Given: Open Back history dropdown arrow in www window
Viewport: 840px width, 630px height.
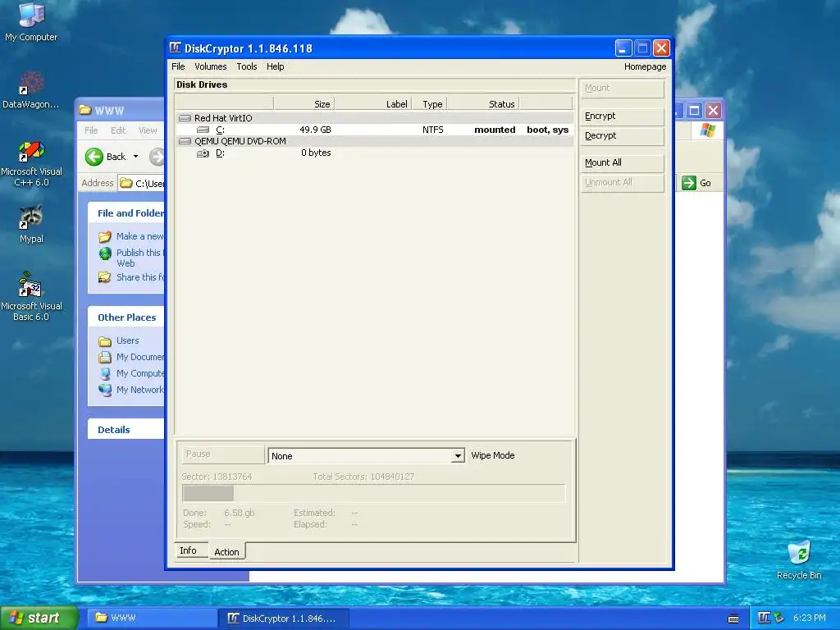Looking at the screenshot, I should pyautogui.click(x=135, y=157).
